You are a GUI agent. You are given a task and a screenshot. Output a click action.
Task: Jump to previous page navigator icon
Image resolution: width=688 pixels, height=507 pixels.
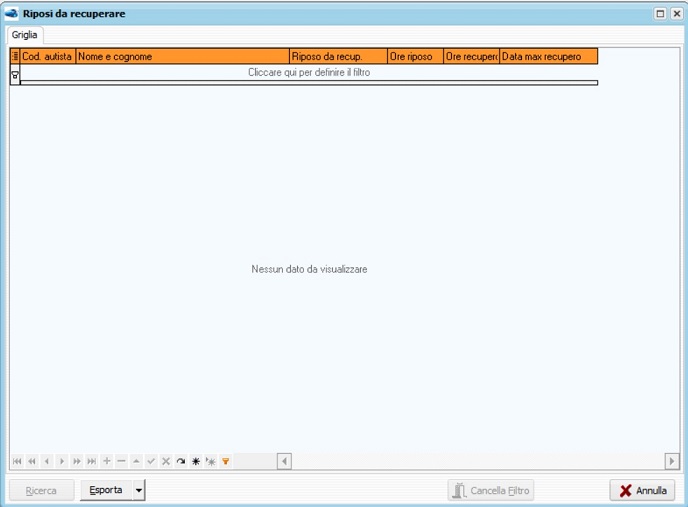32,461
